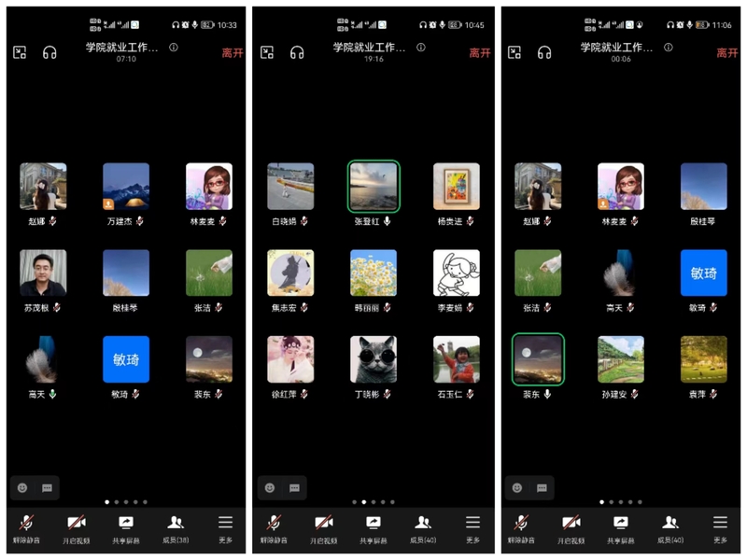
Task: Tap page indicator dots in middle screenshot
Action: (373, 502)
